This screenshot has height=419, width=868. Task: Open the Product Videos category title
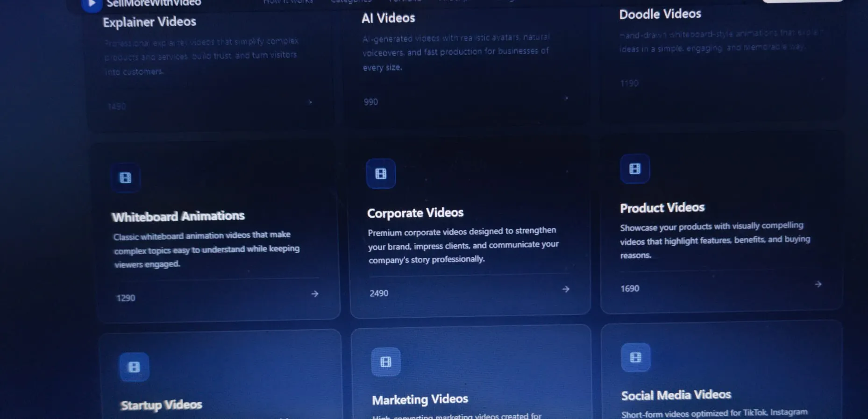point(662,207)
